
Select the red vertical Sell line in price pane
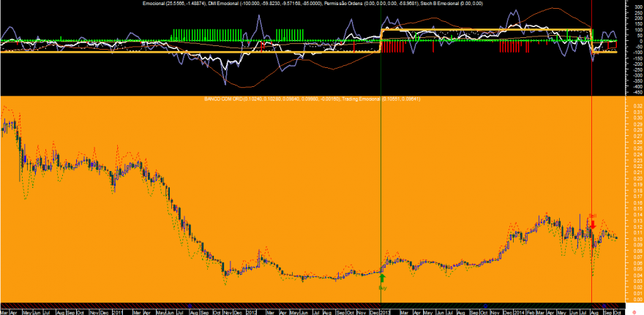point(591,200)
